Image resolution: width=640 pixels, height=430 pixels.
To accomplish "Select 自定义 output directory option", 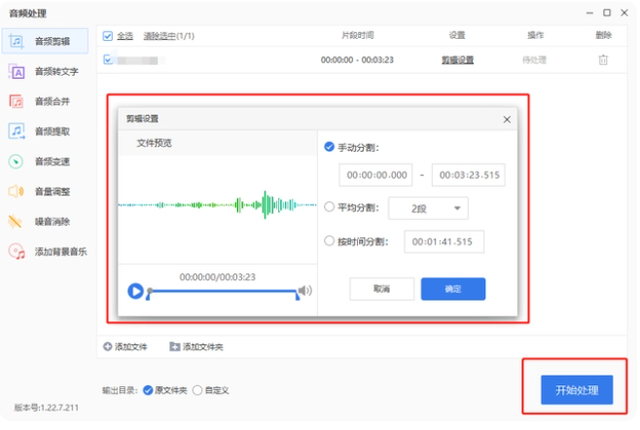I will [197, 390].
